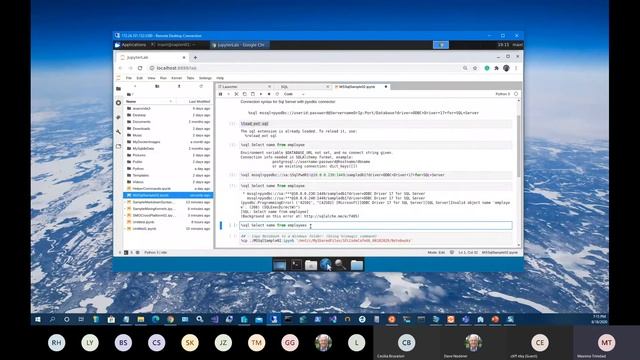Screen dimensions: 640x360
Task: Open Chrome profile avatar
Action: pyautogui.click(x=506, y=68)
